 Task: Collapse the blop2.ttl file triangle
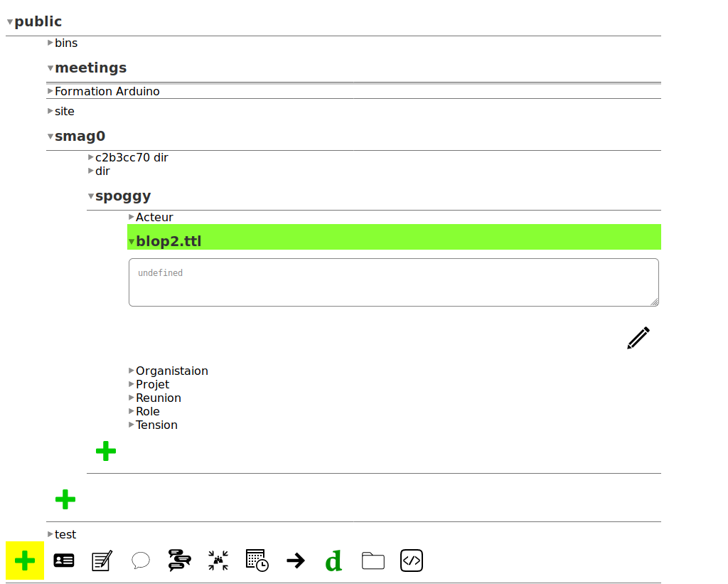(132, 242)
